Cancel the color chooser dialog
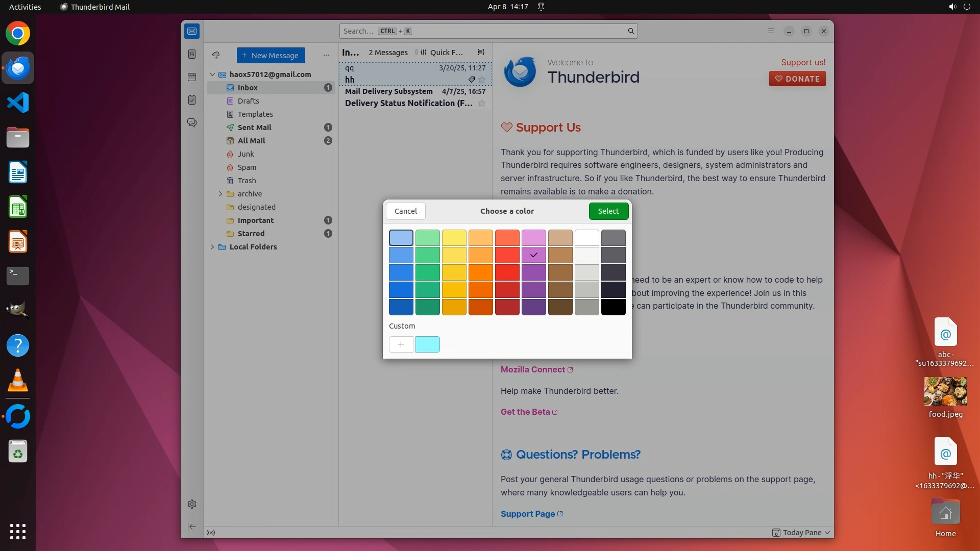 [x=405, y=211]
